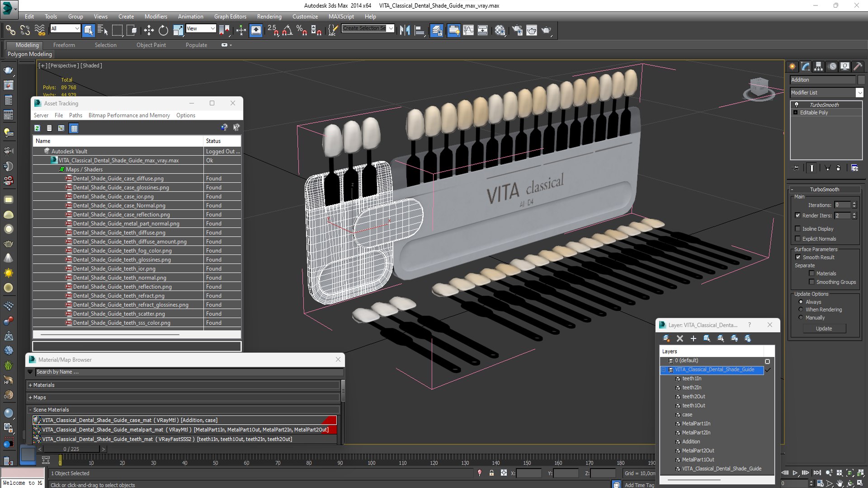The width and height of the screenshot is (868, 488).
Task: Check Separate by Smoothing Groups
Action: (x=811, y=282)
